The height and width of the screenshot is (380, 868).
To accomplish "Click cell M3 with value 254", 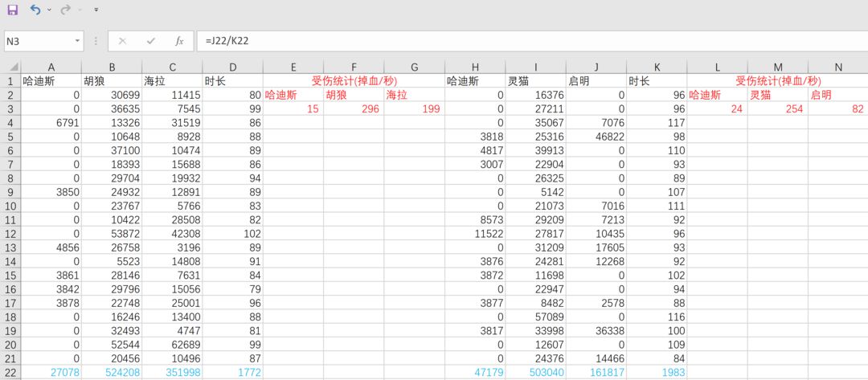I will [x=778, y=108].
